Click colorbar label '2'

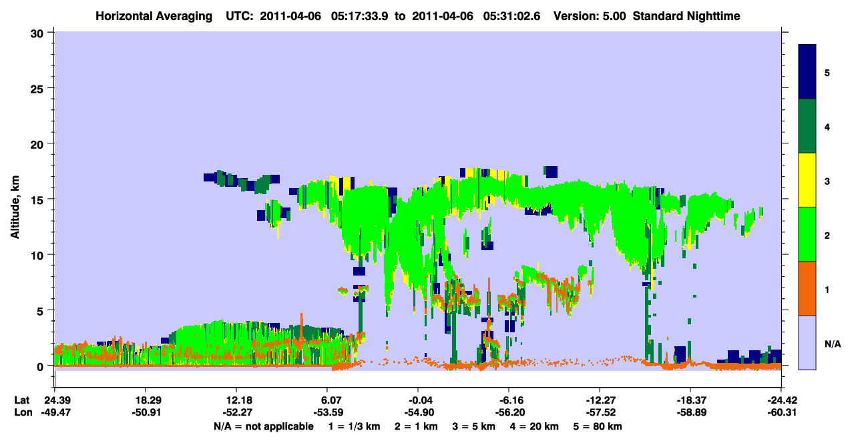[827, 235]
